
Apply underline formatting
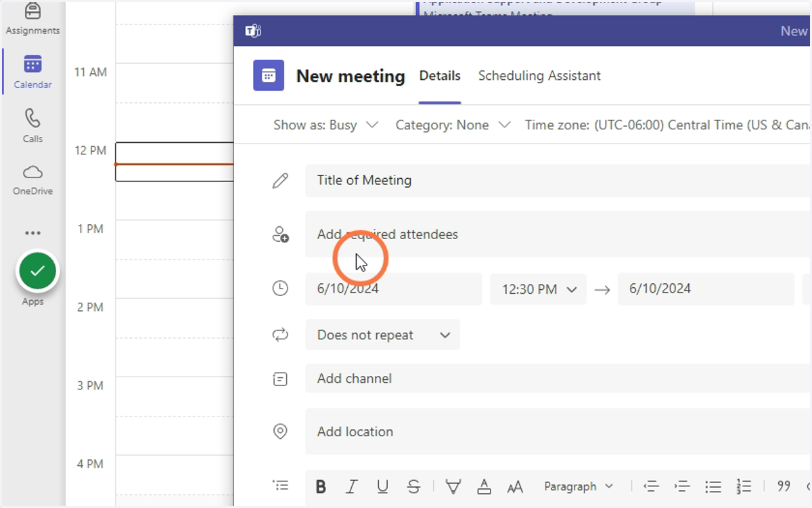(x=382, y=486)
